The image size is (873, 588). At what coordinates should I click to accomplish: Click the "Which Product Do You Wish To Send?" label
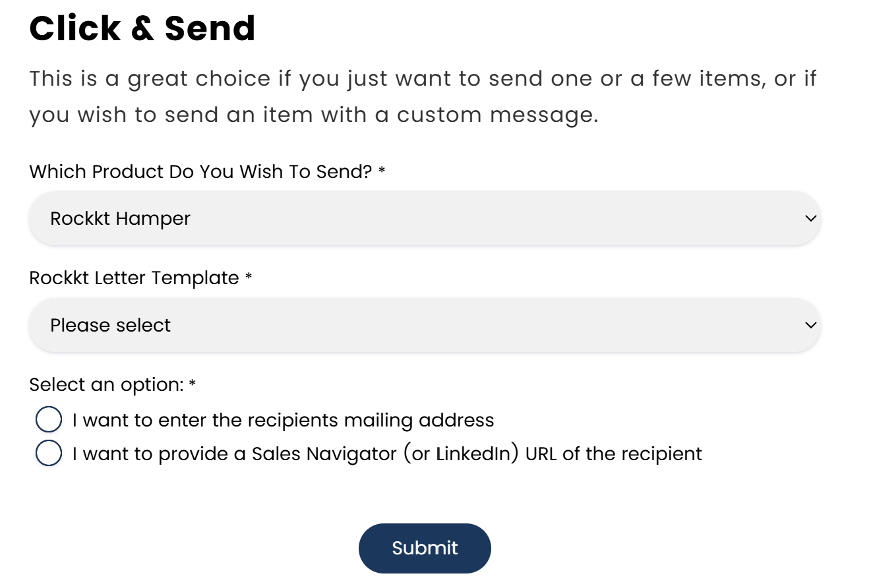click(x=201, y=172)
